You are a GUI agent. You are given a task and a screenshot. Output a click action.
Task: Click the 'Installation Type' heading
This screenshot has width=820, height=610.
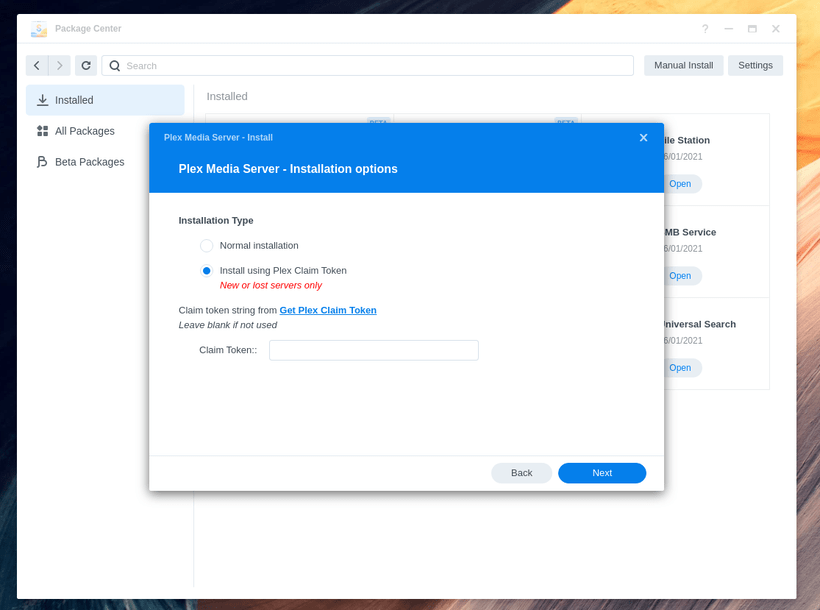point(216,221)
